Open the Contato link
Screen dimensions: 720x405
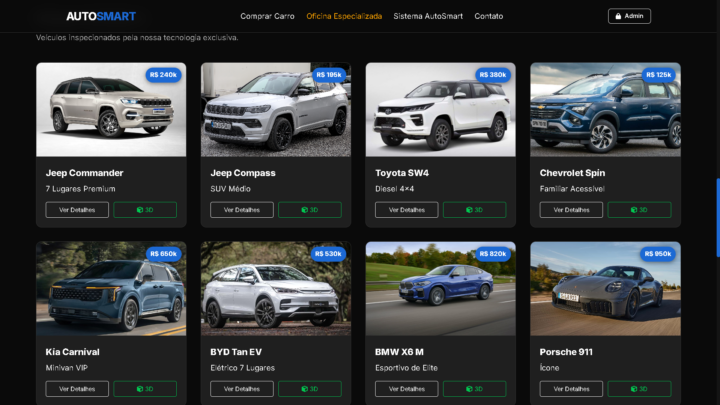[x=489, y=16]
